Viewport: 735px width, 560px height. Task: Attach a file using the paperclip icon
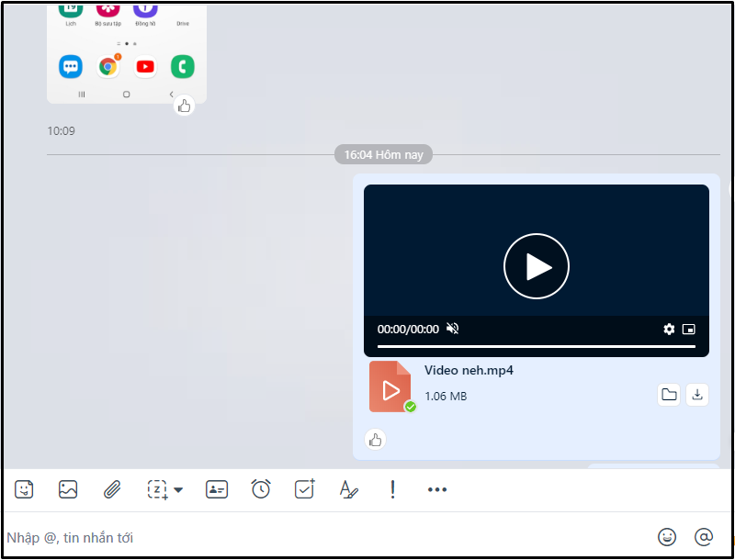click(x=112, y=489)
